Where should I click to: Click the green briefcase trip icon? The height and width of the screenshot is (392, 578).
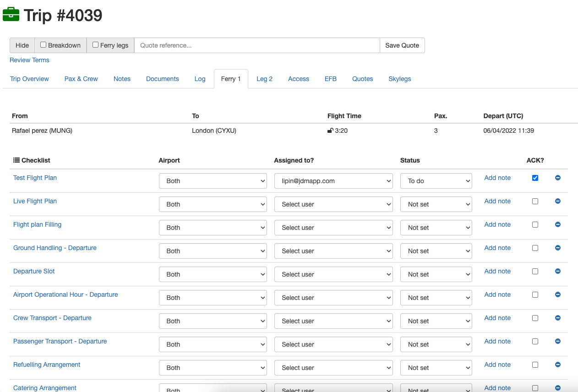tap(11, 15)
